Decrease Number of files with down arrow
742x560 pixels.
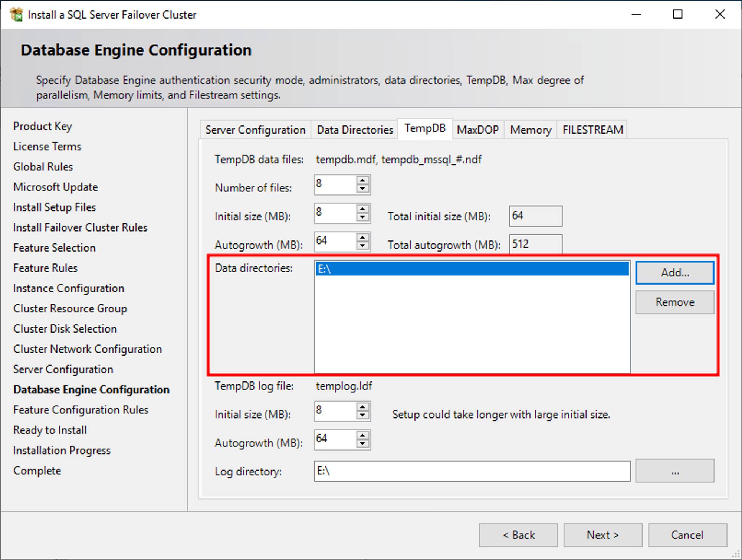click(x=362, y=189)
